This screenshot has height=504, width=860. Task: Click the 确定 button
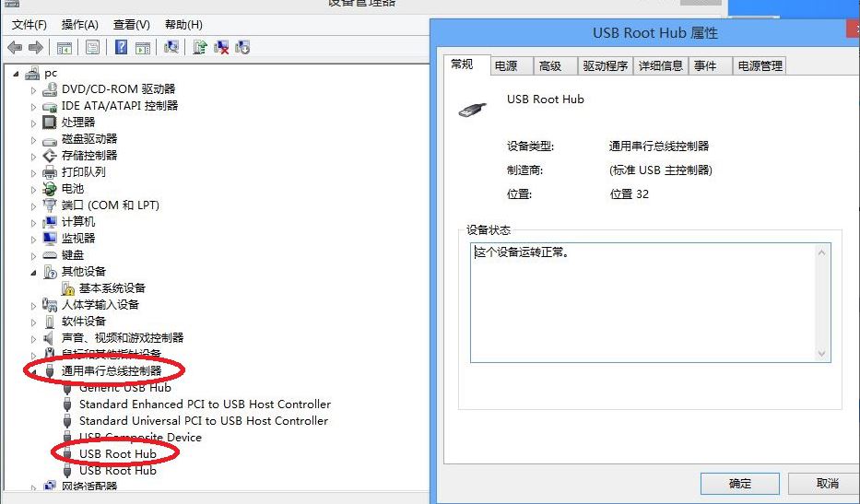point(740,484)
